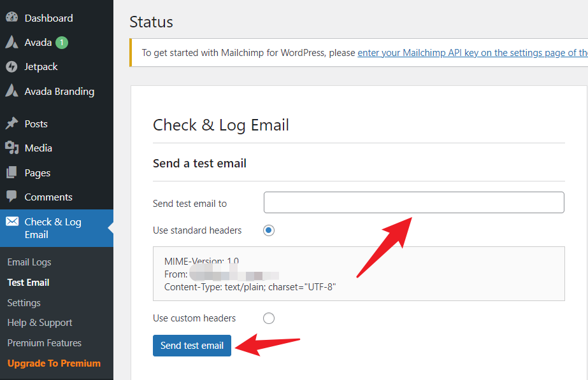Click the Check & Log Email envelope icon

click(x=11, y=222)
